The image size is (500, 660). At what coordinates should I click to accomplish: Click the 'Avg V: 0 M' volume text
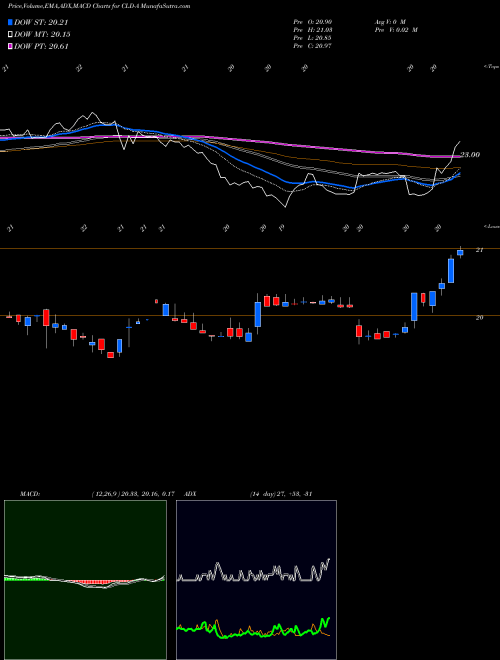(x=389, y=21)
